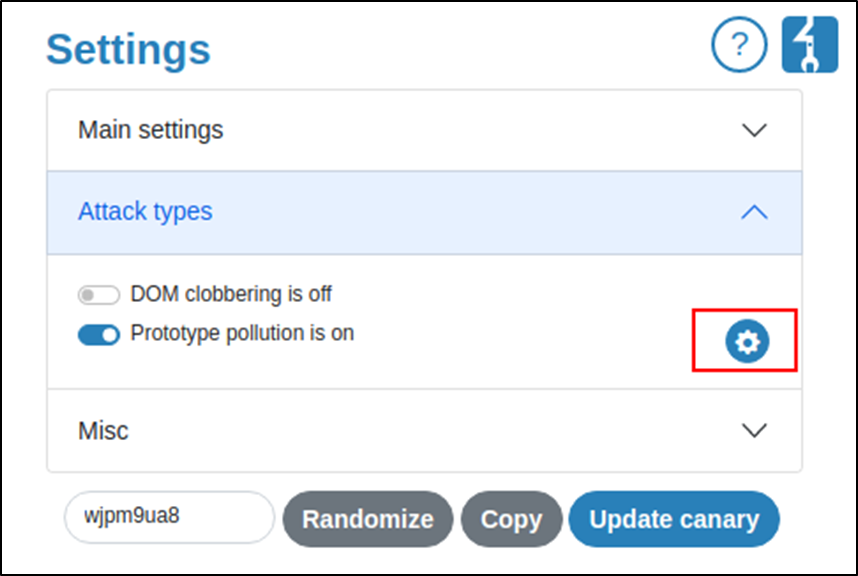Expand Main settings using its chevron
The height and width of the screenshot is (576, 858).
[754, 130]
